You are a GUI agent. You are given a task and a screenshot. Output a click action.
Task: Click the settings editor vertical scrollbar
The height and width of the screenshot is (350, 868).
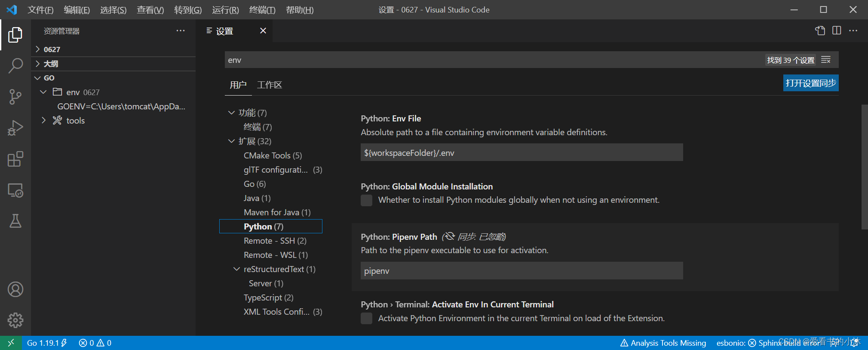[865, 167]
